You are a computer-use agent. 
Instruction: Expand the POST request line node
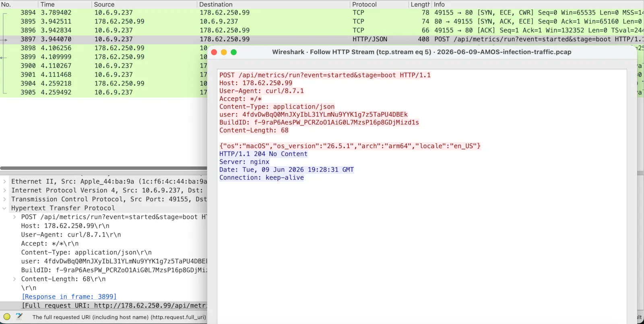tap(14, 217)
